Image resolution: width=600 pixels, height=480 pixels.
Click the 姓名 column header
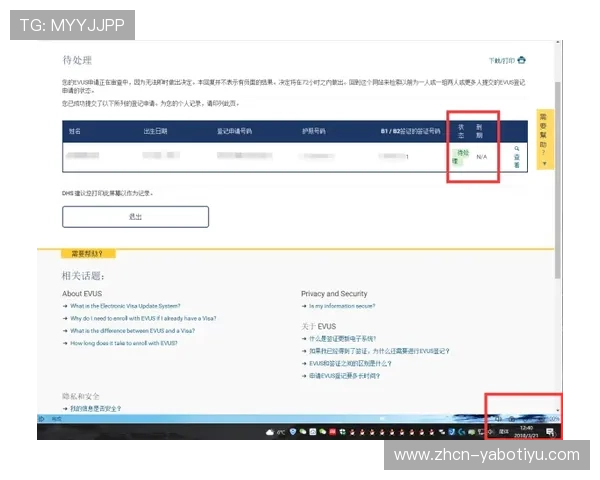tap(75, 131)
